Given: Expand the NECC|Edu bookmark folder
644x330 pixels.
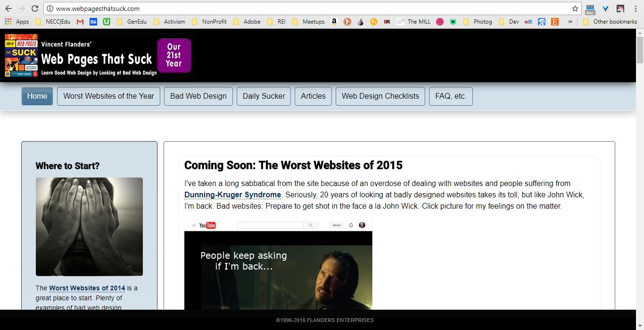Looking at the screenshot, I should [53, 21].
